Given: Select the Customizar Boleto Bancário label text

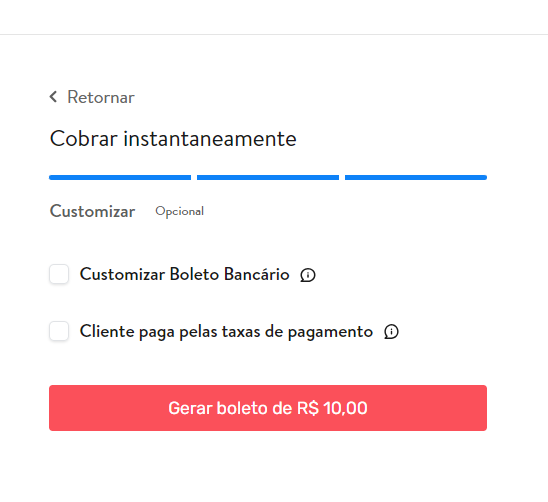Looking at the screenshot, I should [185, 274].
